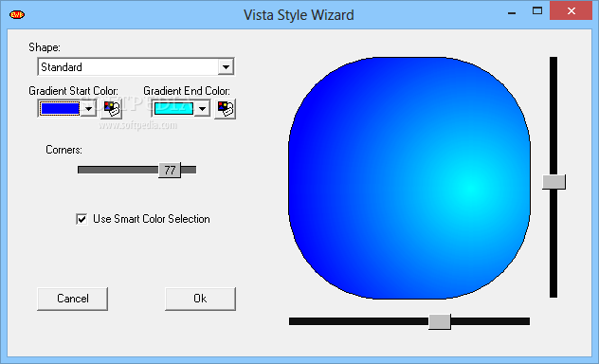Image resolution: width=599 pixels, height=364 pixels.
Task: Click the color picker icon for Gradient End Color
Action: pyautogui.click(x=225, y=109)
